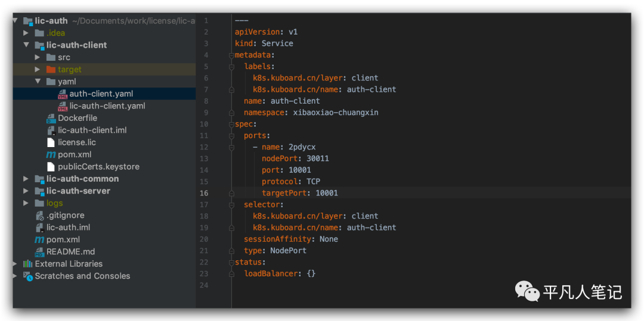This screenshot has width=644, height=321.
Task: Click the license.lic file icon
Action: point(51,143)
